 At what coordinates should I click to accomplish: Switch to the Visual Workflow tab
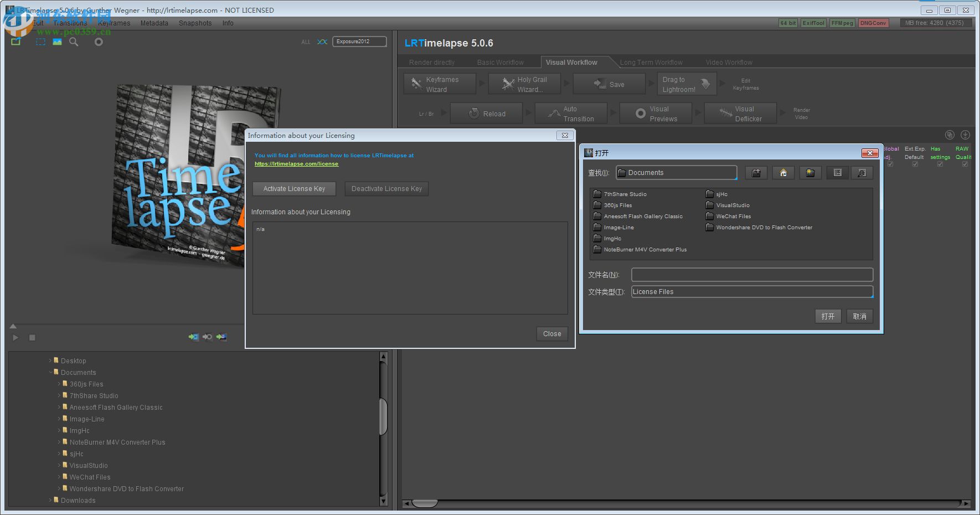pos(571,63)
